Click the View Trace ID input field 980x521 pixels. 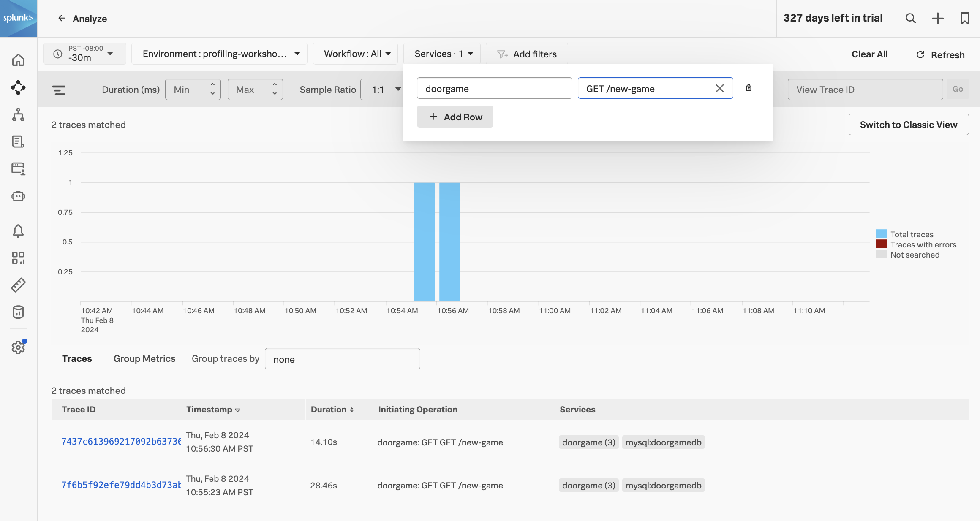(865, 90)
